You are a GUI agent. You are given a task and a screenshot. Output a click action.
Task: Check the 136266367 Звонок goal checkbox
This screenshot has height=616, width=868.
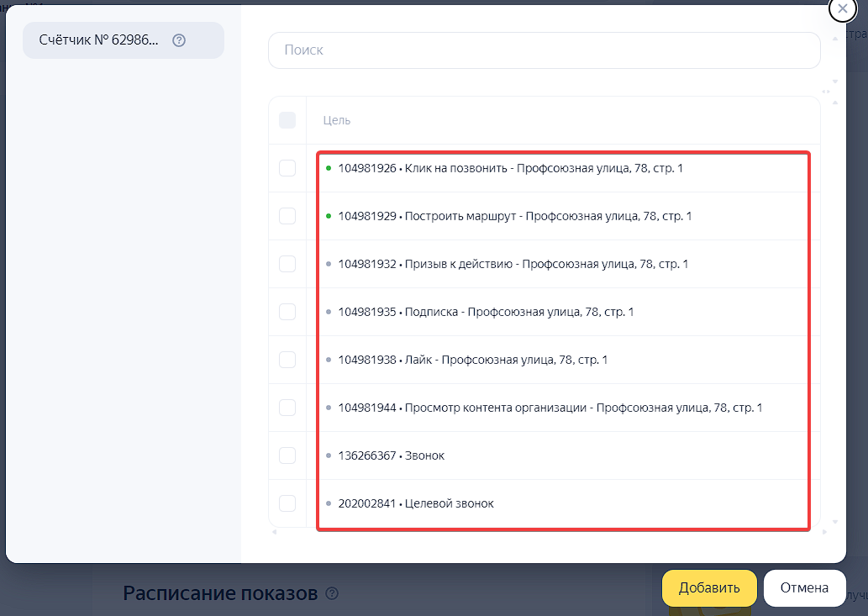point(287,455)
